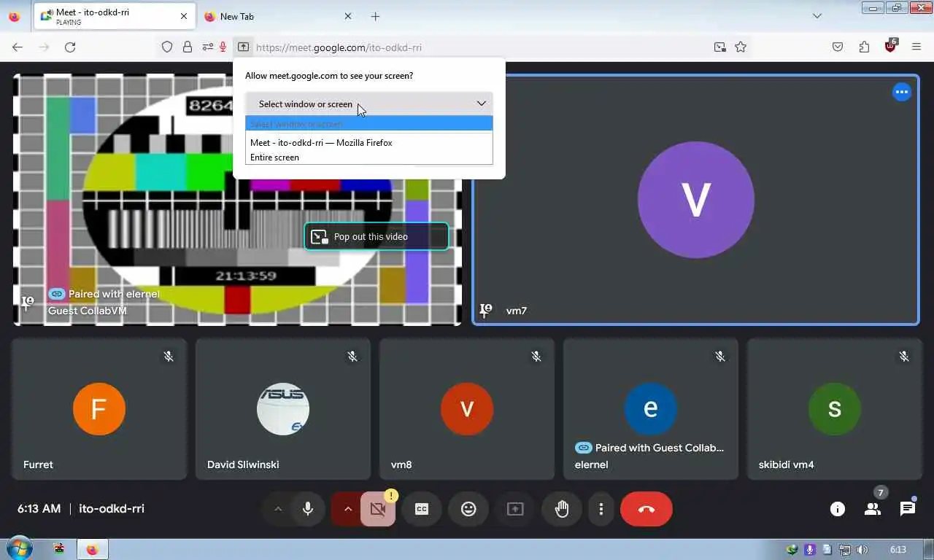Open the Firefox hamburger application menu
The image size is (934, 560).
[x=916, y=47]
